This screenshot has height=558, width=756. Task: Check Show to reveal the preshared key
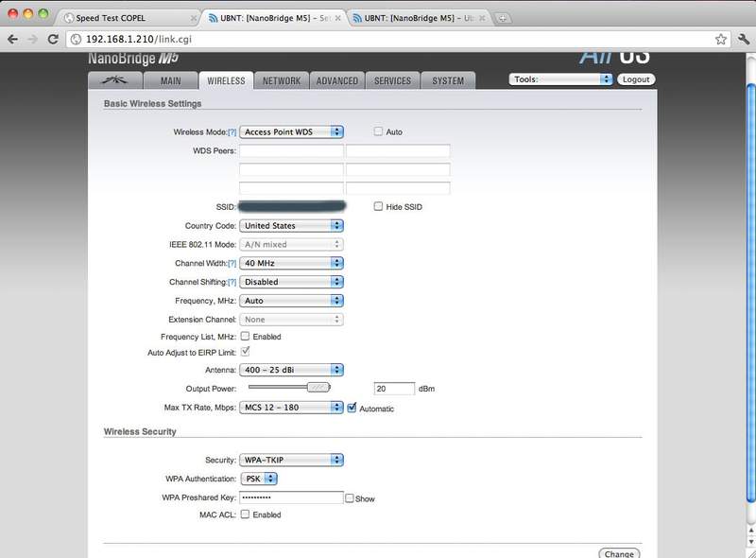point(350,498)
